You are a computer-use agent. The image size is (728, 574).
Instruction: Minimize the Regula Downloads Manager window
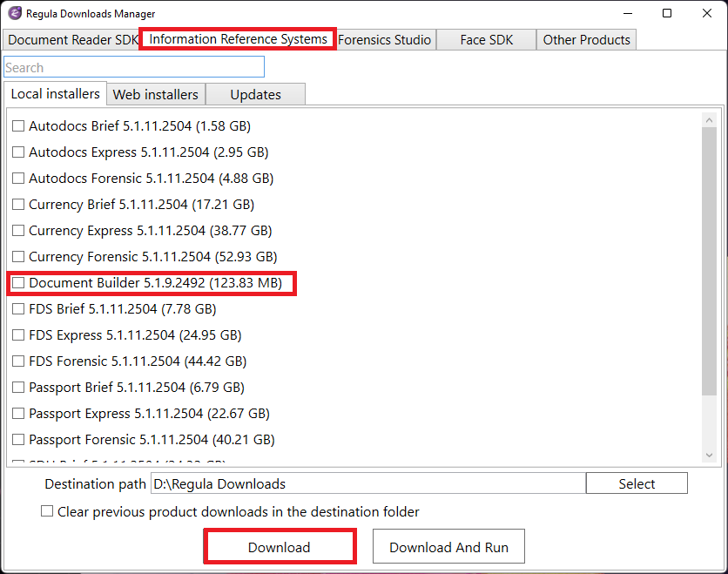pos(628,13)
